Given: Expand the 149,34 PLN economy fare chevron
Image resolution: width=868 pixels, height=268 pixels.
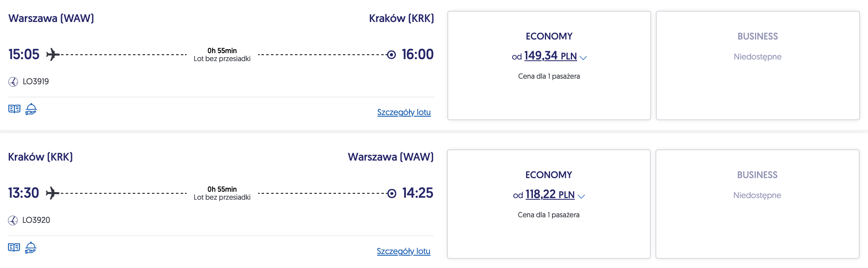Looking at the screenshot, I should 583,58.
